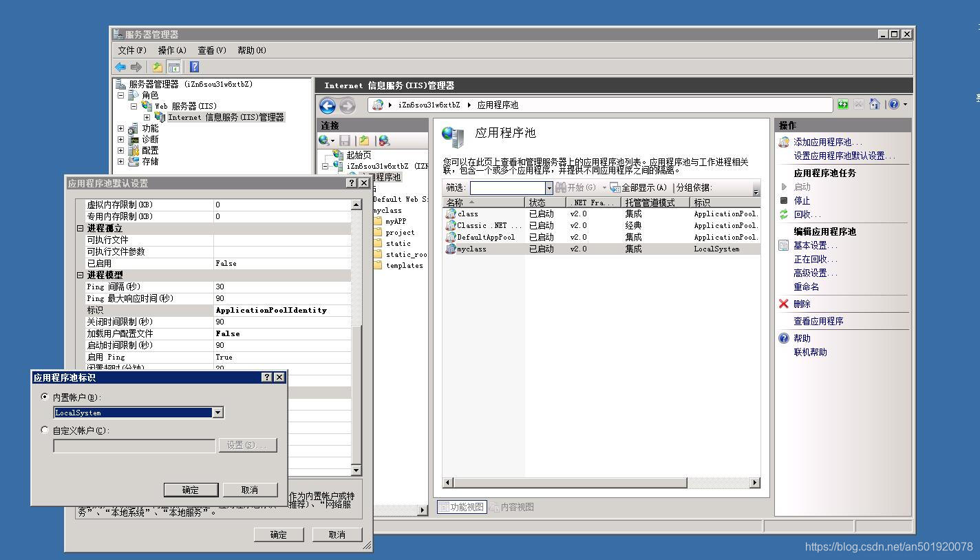Toggle the show/hide console tree toolbar icon
The image size is (980, 560).
[x=174, y=67]
